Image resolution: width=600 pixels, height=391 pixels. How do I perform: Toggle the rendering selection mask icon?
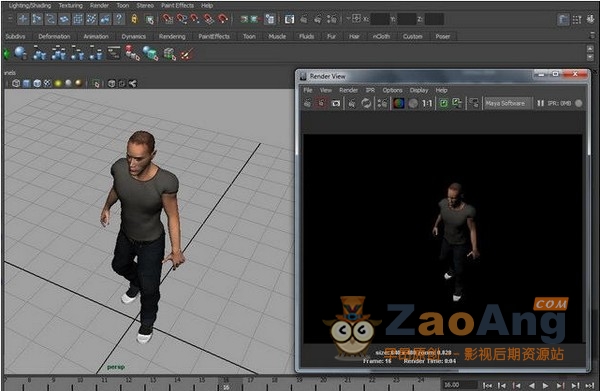(106, 19)
